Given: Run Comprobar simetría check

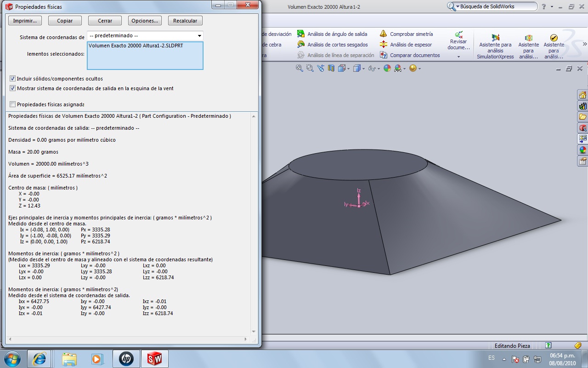Looking at the screenshot, I should click(x=406, y=34).
